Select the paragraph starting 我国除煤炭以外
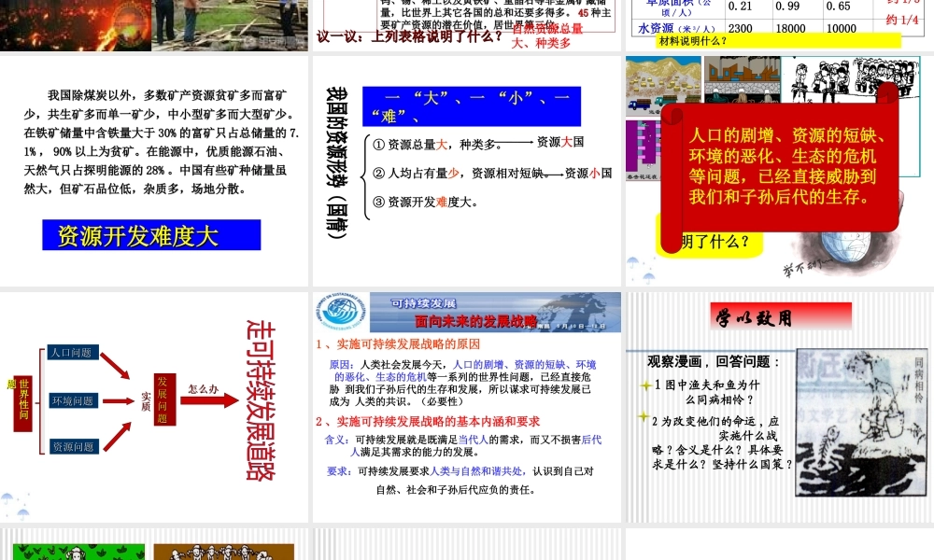This screenshot has width=934, height=560. 162,142
